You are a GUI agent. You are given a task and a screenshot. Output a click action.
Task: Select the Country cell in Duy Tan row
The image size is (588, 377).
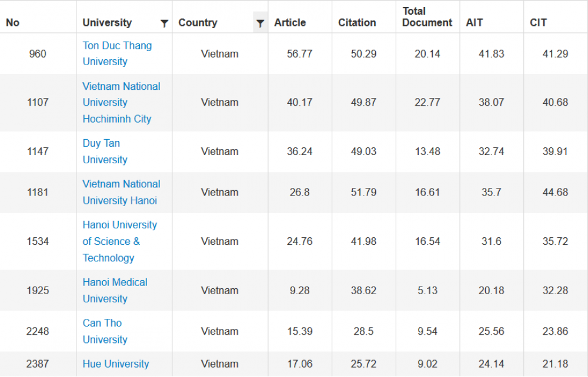[220, 151]
